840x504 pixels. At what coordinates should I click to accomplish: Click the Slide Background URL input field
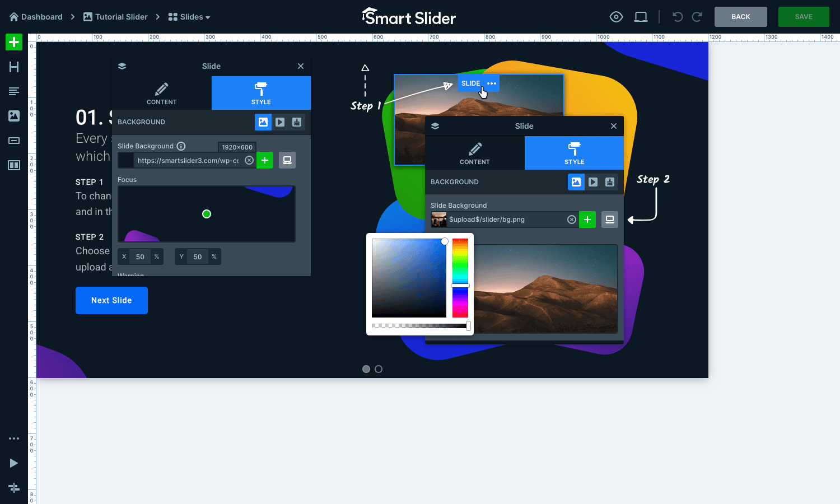pos(189,161)
